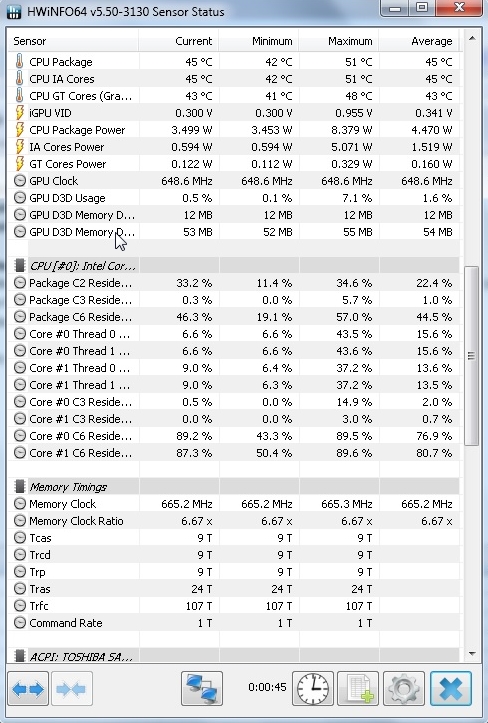Screen dimensions: 488x723
Task: Click the CPU Package thermometer icon
Action: (19, 62)
